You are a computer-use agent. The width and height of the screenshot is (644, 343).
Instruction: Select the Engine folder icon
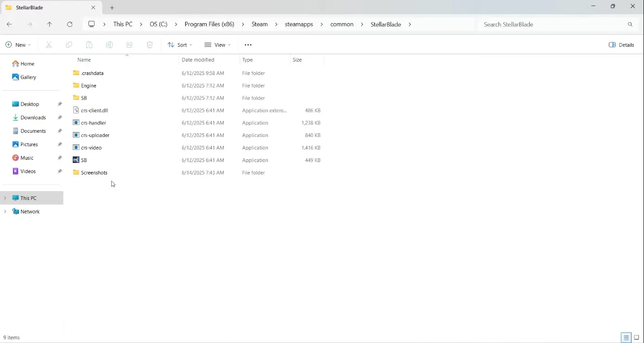(76, 86)
